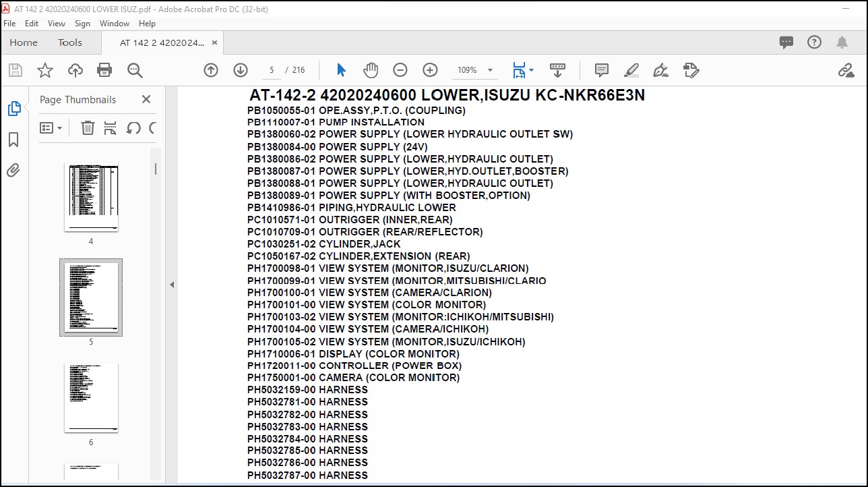Select the highlight text pen tool

[631, 70]
